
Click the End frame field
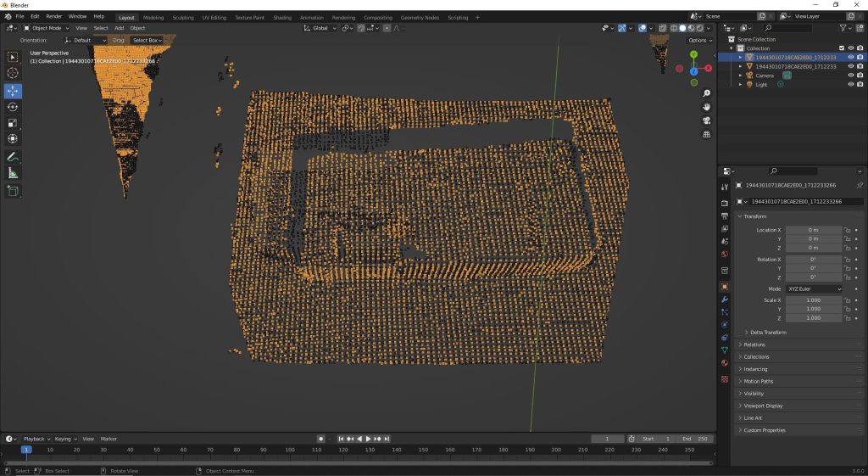[694, 439]
